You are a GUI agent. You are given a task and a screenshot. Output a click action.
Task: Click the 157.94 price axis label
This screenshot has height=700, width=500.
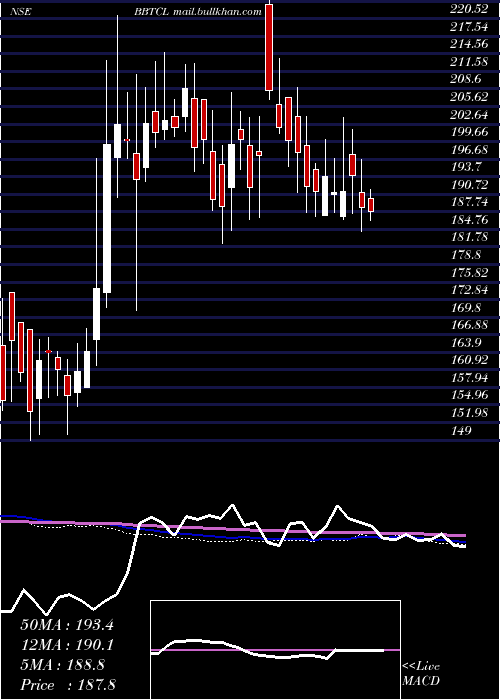pos(468,377)
